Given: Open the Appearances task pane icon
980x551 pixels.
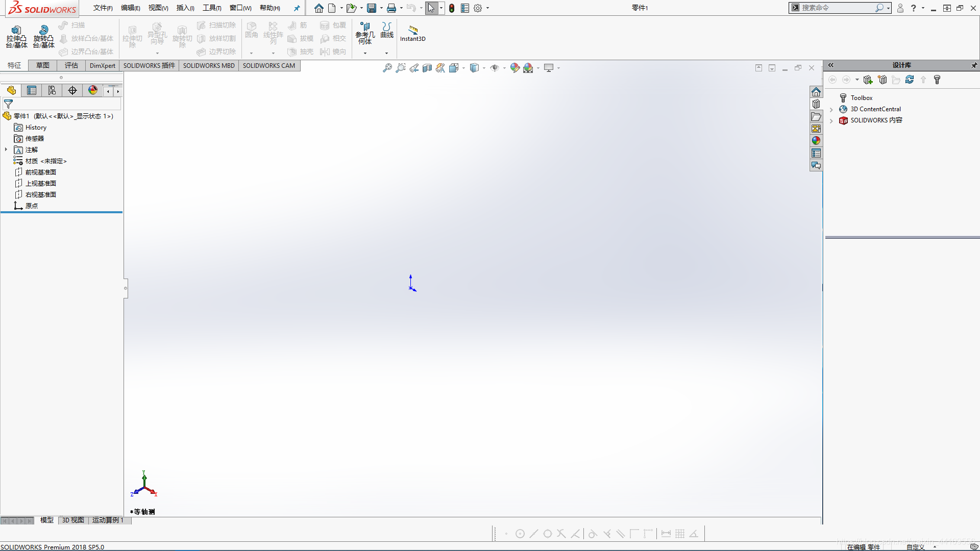Looking at the screenshot, I should [816, 141].
